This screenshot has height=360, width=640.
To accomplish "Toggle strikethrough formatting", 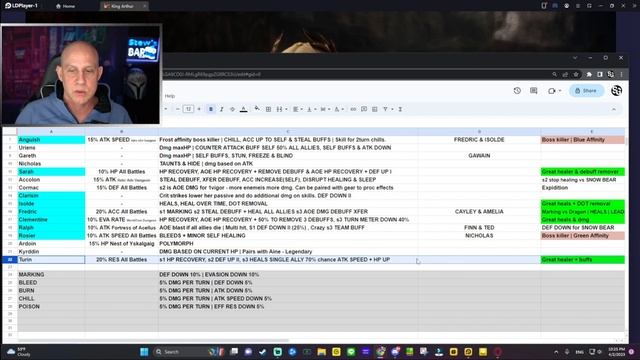I will pyautogui.click(x=232, y=109).
